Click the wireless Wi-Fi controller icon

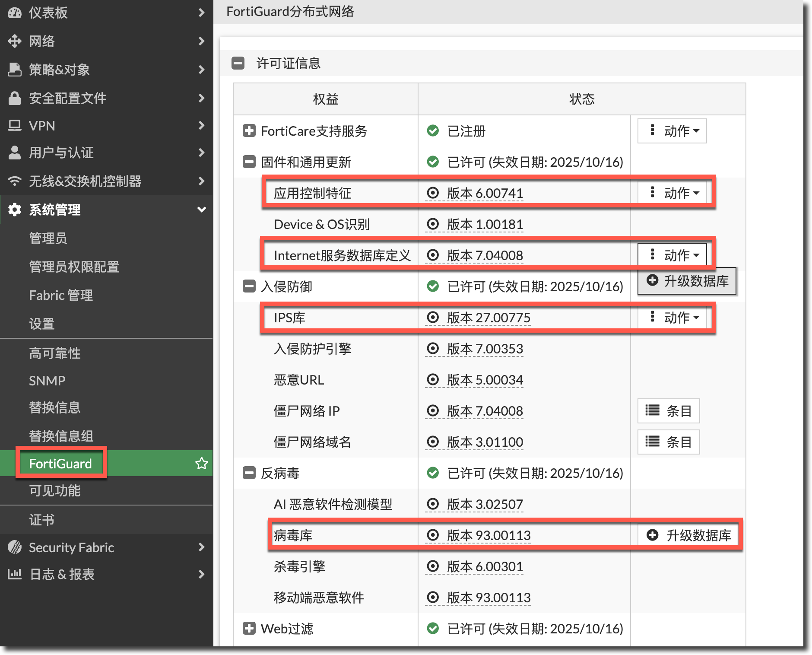point(15,181)
